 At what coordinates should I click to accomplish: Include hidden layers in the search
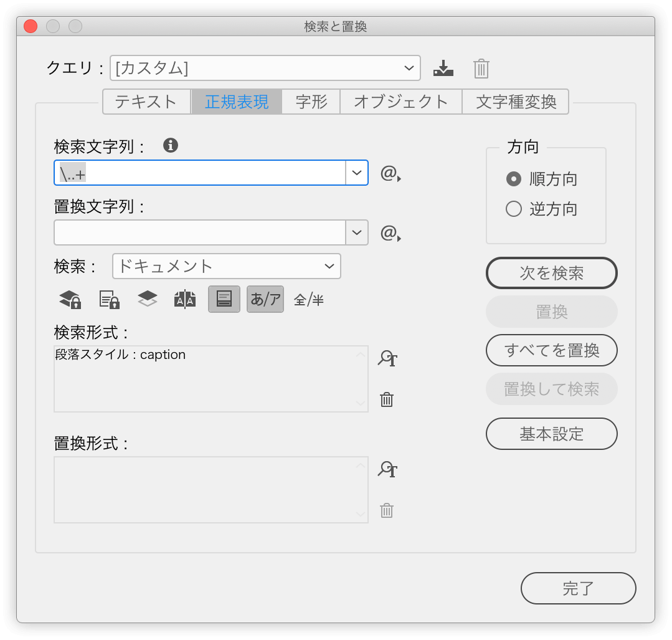pyautogui.click(x=147, y=299)
